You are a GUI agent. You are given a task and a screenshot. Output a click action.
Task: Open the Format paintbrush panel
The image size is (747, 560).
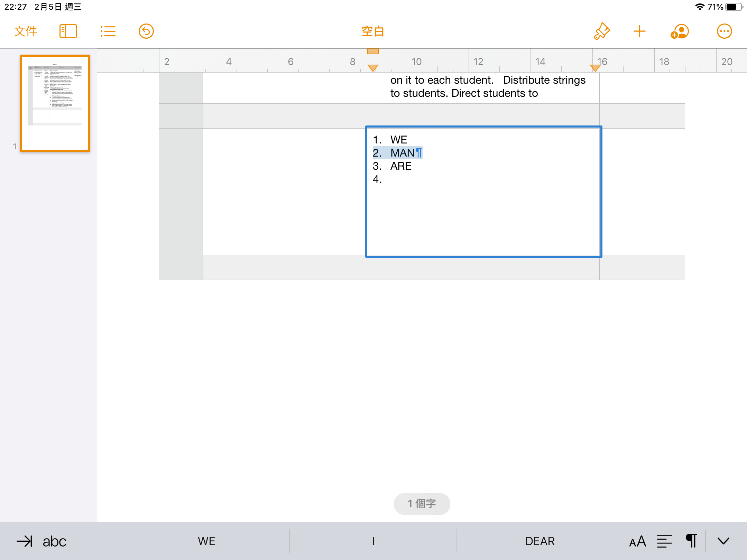tap(602, 31)
